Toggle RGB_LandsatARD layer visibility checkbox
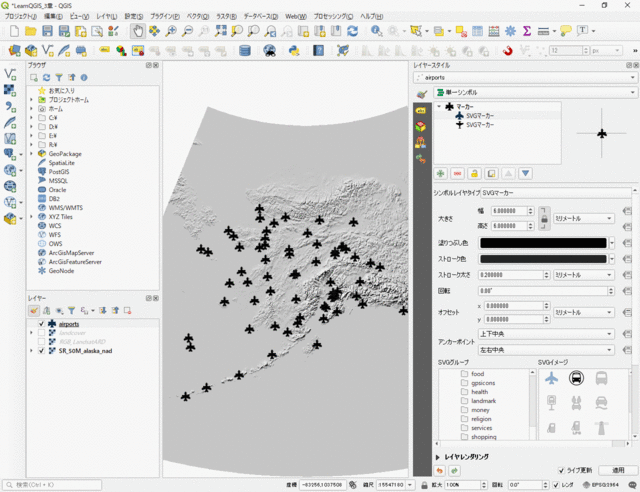The width and height of the screenshot is (640, 492). click(x=41, y=342)
